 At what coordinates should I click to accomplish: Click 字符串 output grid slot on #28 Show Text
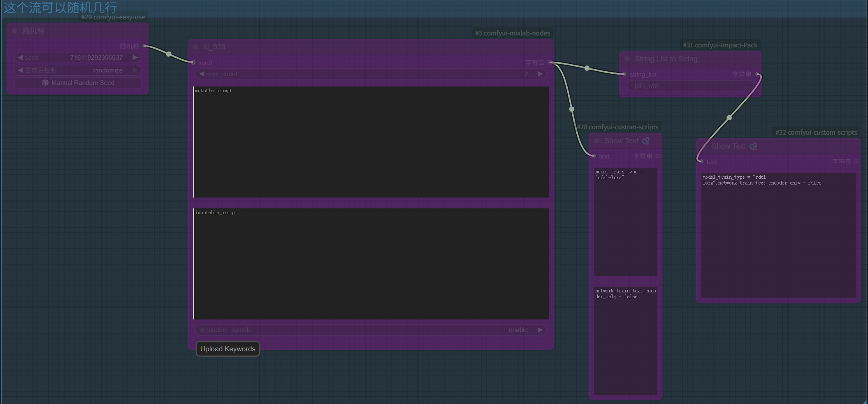[658, 156]
